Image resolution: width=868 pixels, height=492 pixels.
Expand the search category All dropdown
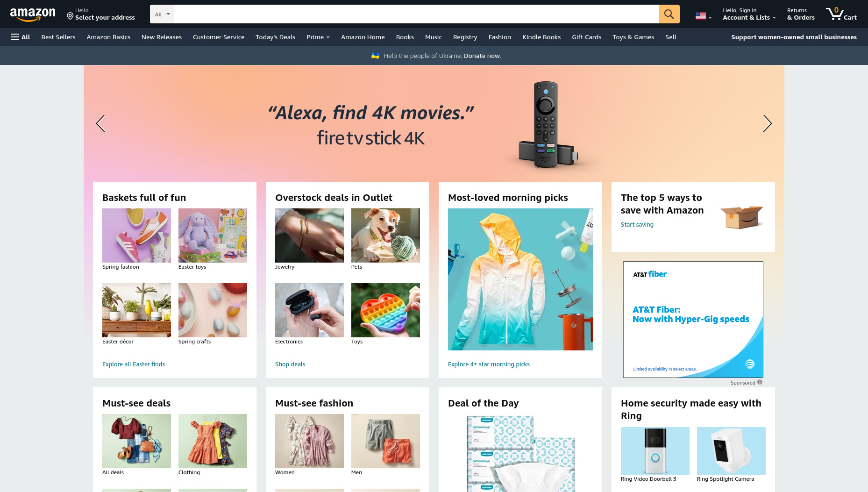[x=162, y=14]
